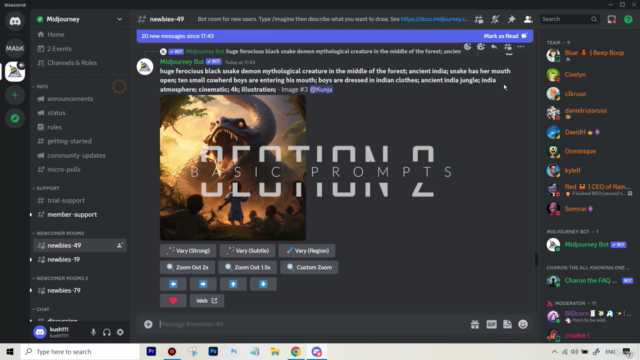The width and height of the screenshot is (640, 360).
Task: Click the Vary (Subtle) button
Action: [247, 251]
